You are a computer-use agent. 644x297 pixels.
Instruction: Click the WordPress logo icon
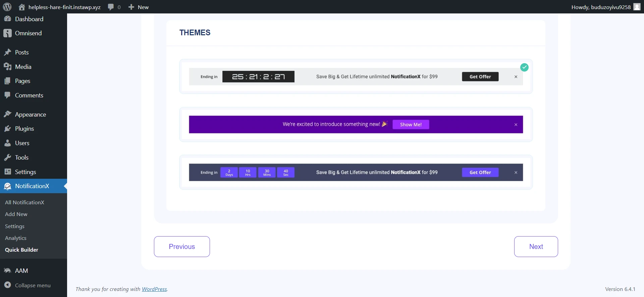[7, 7]
